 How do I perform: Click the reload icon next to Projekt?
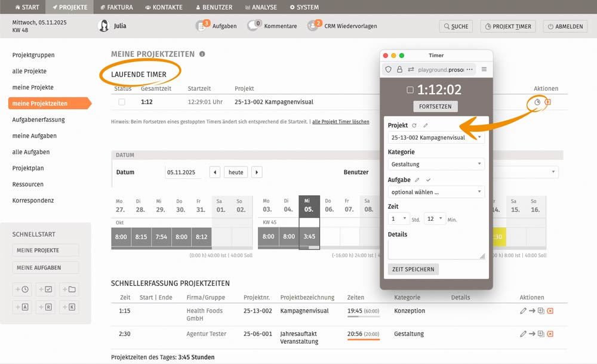coord(414,125)
